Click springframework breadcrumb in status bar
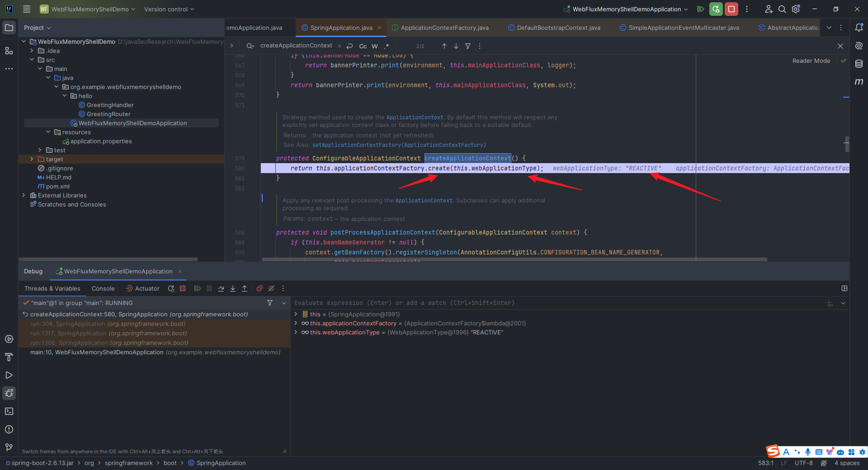Image resolution: width=868 pixels, height=470 pixels. [129, 463]
